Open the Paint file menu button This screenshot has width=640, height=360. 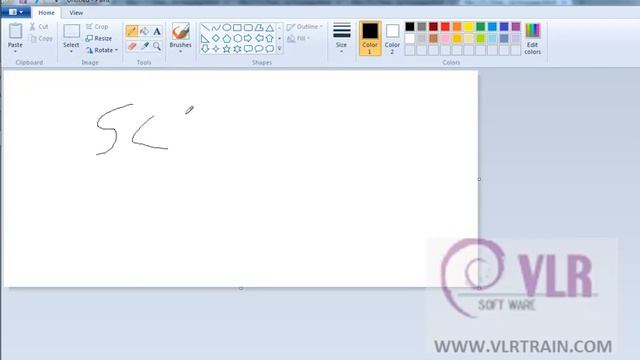pos(16,12)
